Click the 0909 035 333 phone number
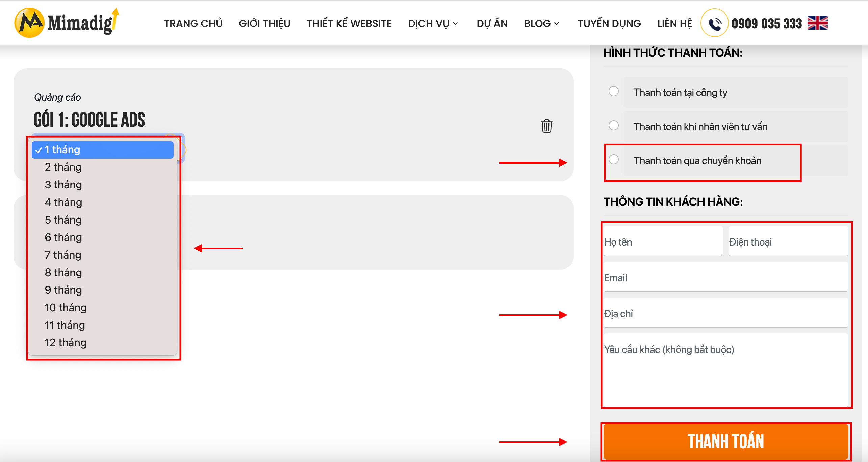The width and height of the screenshot is (868, 462). [x=766, y=23]
